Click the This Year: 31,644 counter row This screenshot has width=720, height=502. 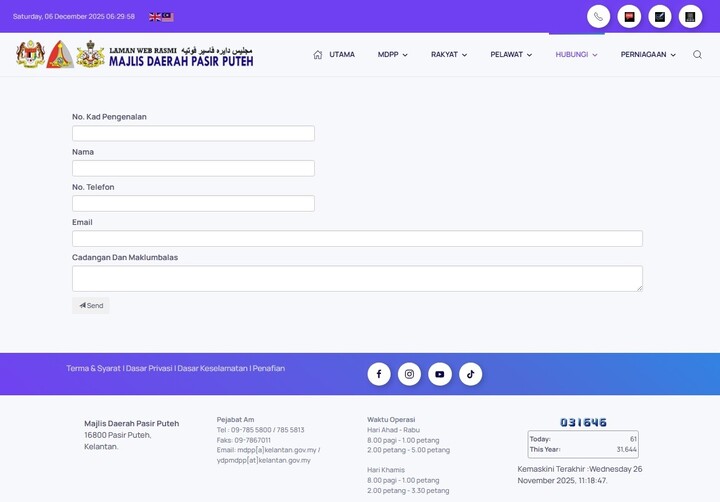click(583, 450)
